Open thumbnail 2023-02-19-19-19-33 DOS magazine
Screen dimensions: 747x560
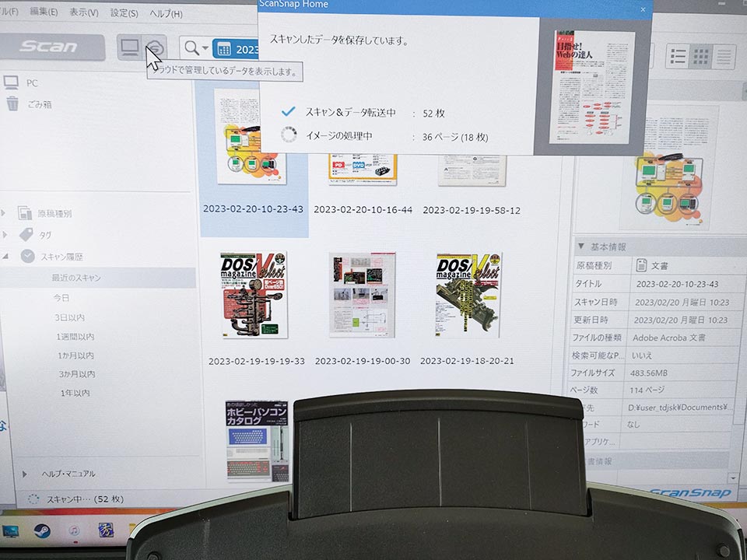[254, 295]
